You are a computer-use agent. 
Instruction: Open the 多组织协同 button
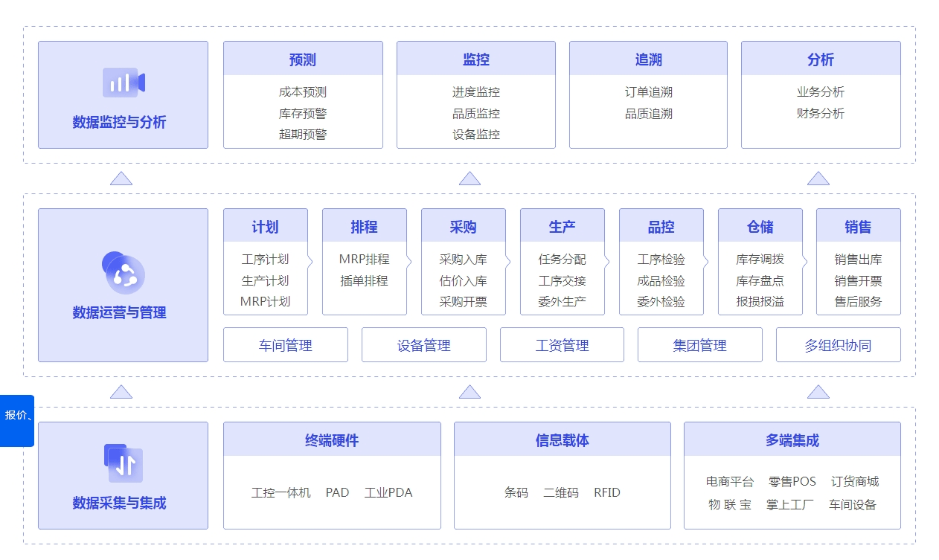839,344
